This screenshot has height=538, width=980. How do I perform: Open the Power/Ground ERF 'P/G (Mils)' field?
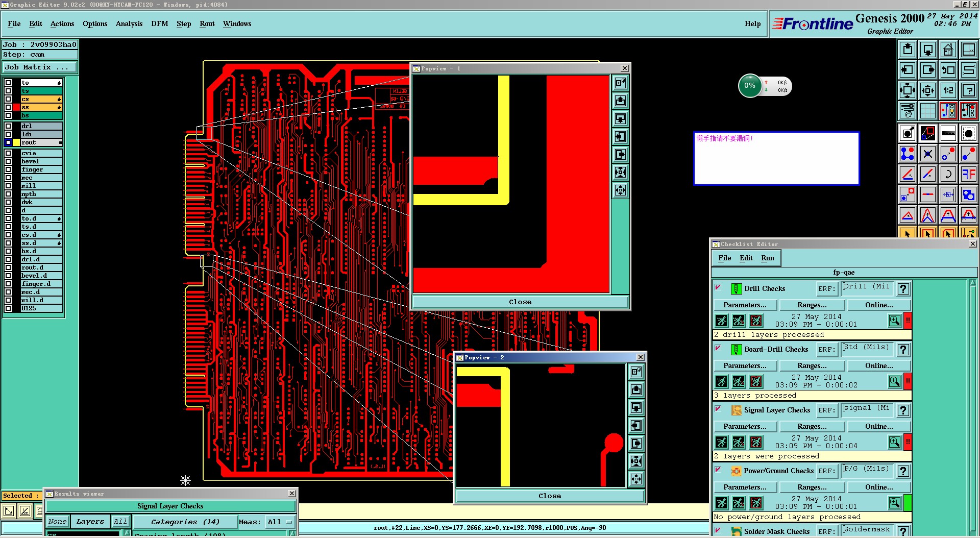[x=867, y=471]
